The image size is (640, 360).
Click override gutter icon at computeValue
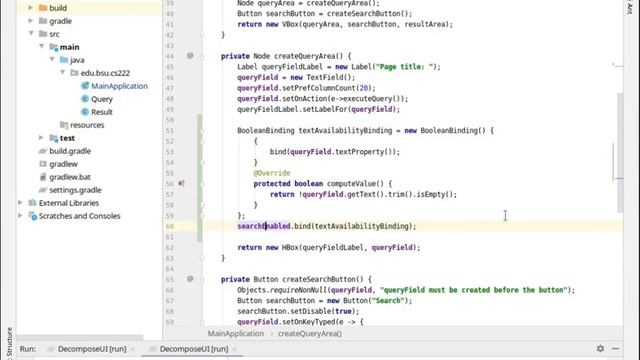pyautogui.click(x=181, y=184)
